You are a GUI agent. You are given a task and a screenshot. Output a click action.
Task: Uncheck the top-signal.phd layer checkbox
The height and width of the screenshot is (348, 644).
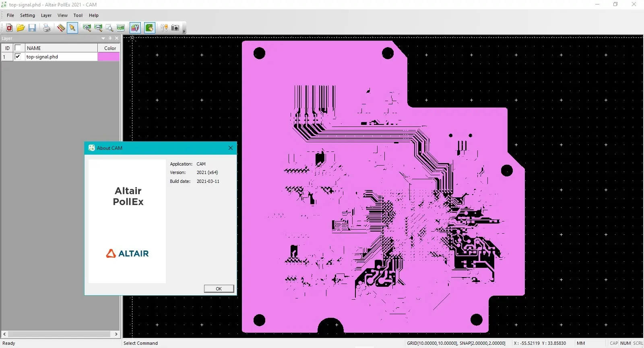click(18, 57)
